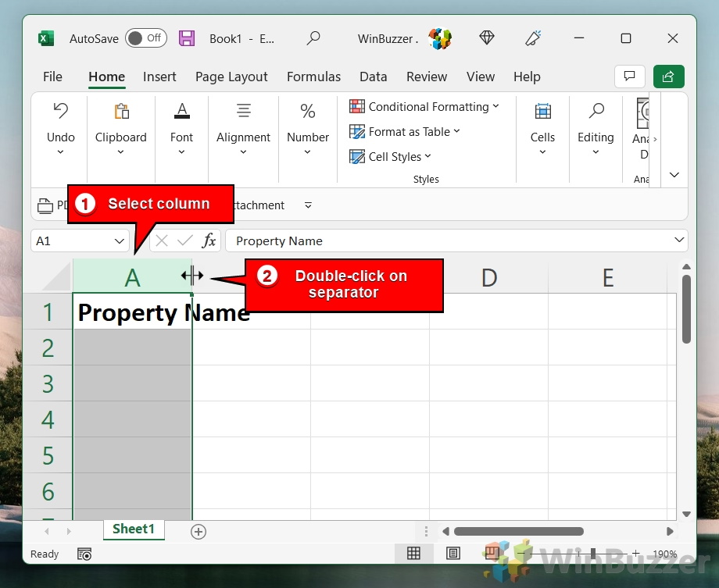This screenshot has height=588, width=719.
Task: Click cell A1 with Property Name
Action: coord(132,312)
